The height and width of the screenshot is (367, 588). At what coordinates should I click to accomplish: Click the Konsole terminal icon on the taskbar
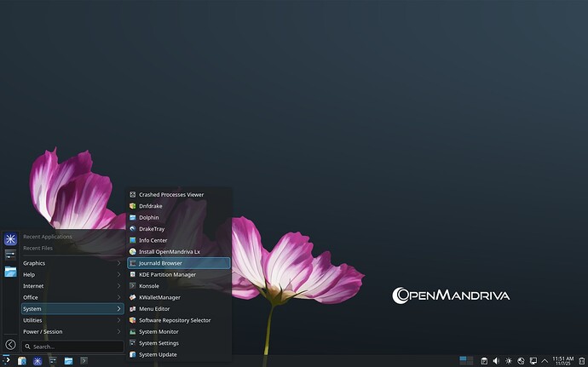(84, 361)
